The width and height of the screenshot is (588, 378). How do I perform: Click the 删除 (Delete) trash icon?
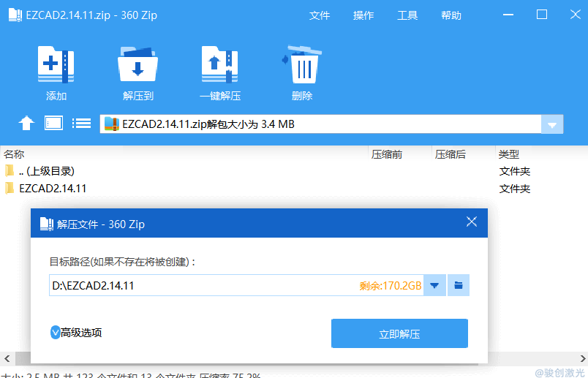point(302,64)
